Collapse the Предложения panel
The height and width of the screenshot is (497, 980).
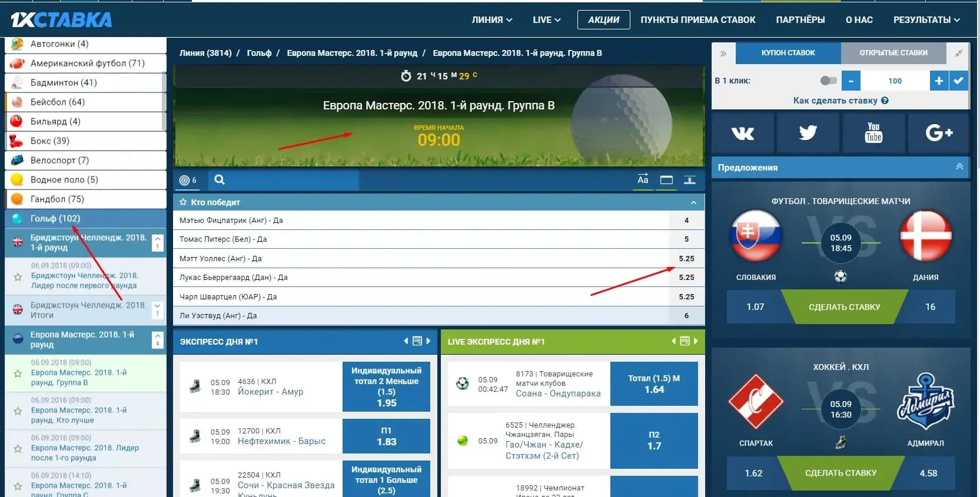(x=959, y=167)
